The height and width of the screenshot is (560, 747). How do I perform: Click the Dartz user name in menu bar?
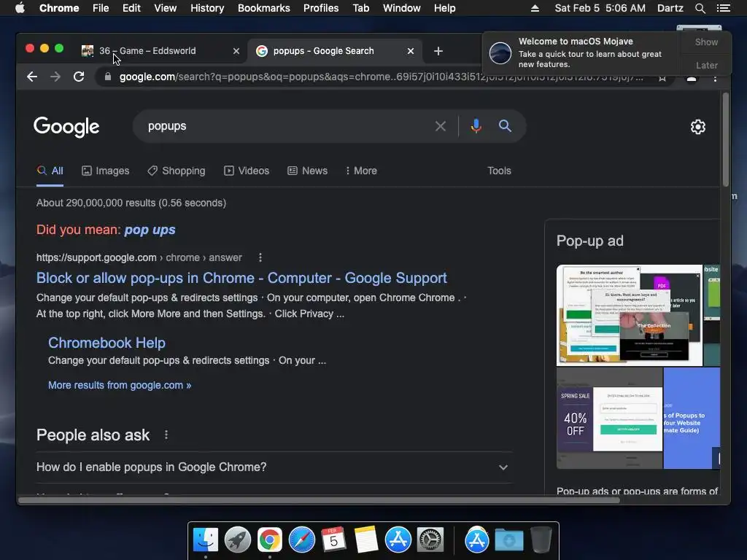670,8
